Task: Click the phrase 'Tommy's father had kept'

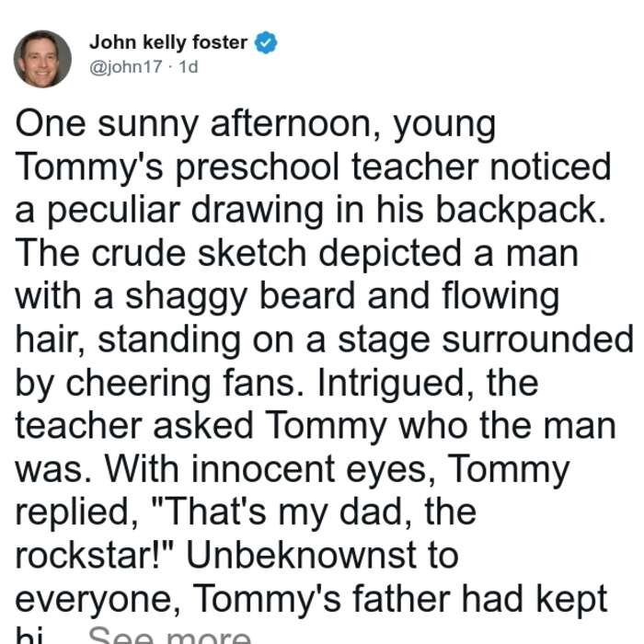Action: click(399, 600)
